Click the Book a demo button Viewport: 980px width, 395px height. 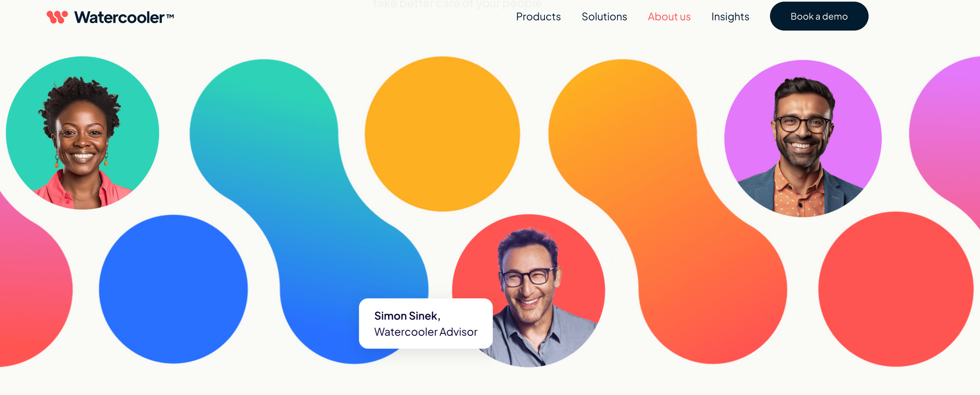tap(819, 16)
